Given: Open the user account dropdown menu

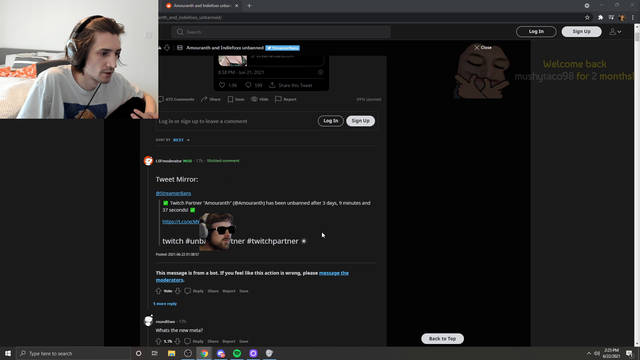Looking at the screenshot, I should 615,31.
